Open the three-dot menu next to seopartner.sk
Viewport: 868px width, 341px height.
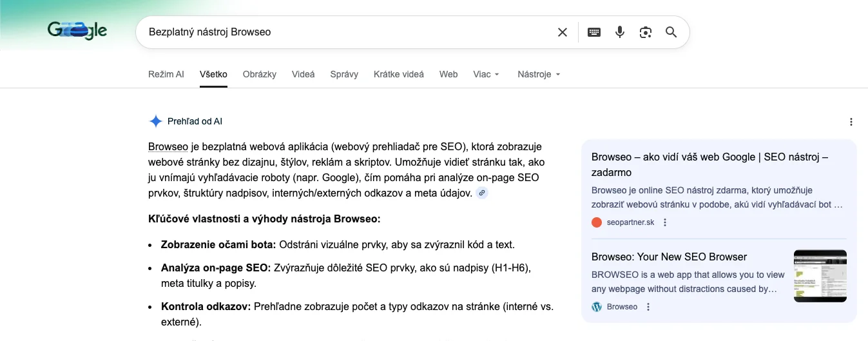(665, 222)
